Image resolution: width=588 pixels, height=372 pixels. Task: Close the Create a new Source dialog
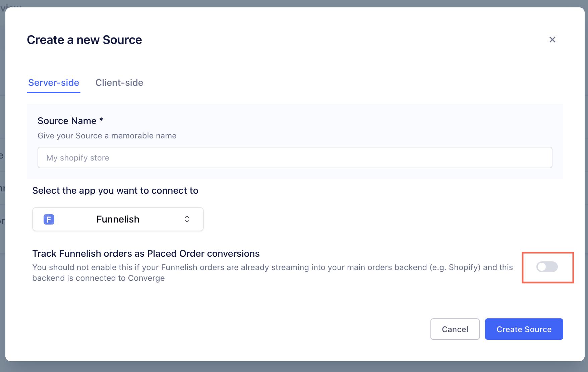pos(552,40)
